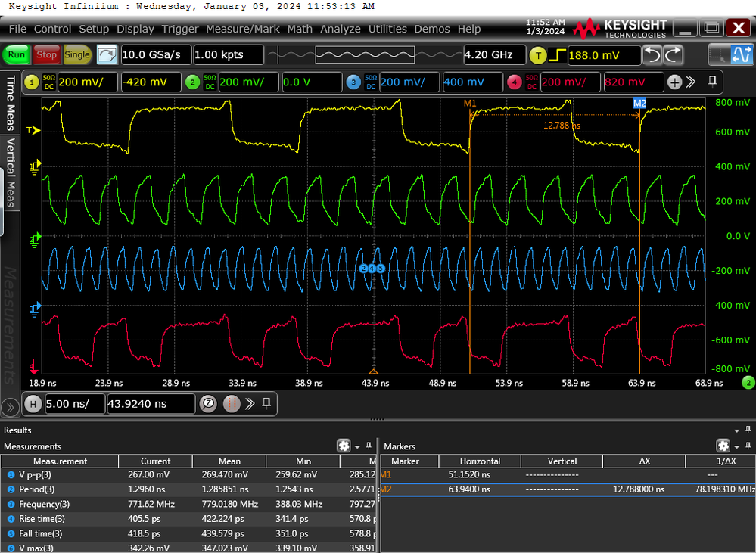Click the Single acquisition button
Screen dimensions: 756x553
click(x=76, y=54)
